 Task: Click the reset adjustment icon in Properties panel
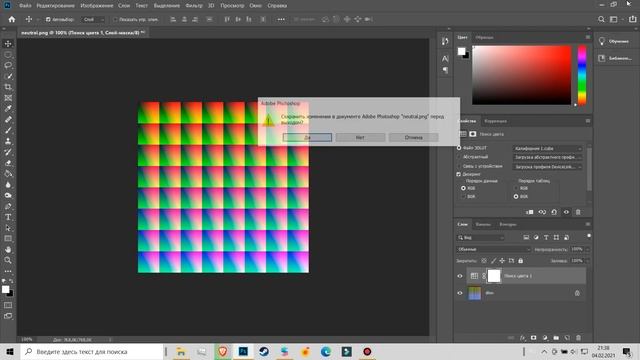tap(554, 212)
